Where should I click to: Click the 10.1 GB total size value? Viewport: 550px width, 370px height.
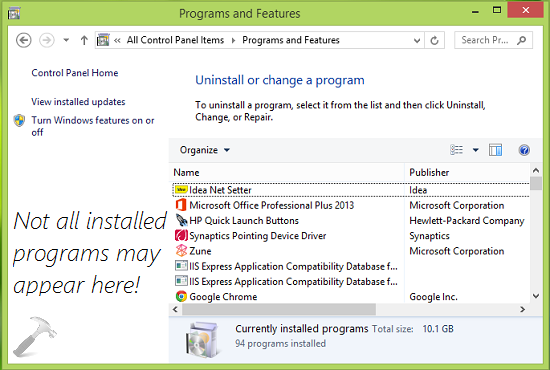(438, 329)
